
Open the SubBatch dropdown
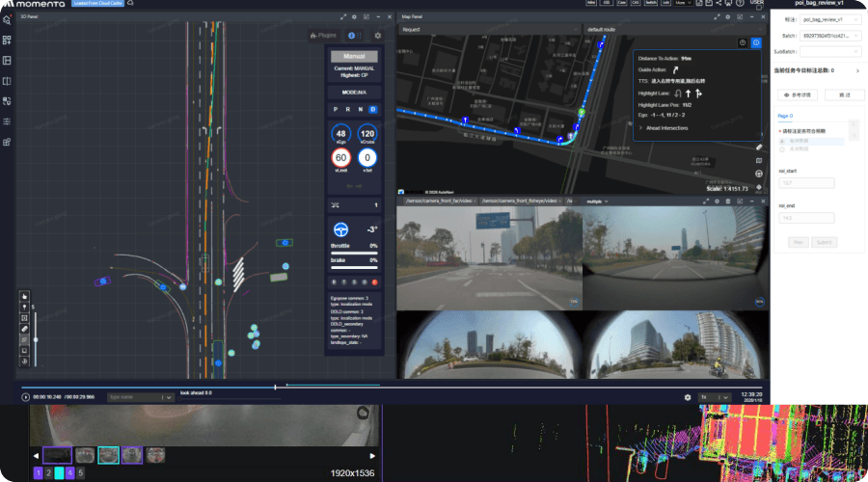[830, 51]
